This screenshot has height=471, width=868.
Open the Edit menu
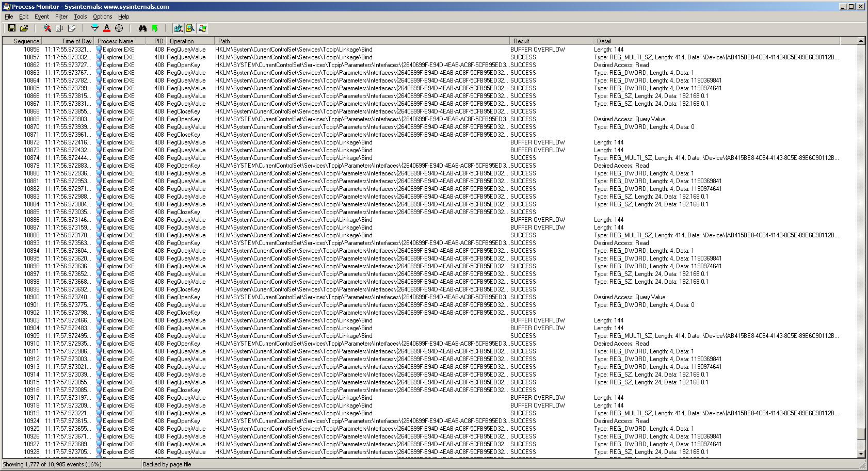tap(24, 17)
